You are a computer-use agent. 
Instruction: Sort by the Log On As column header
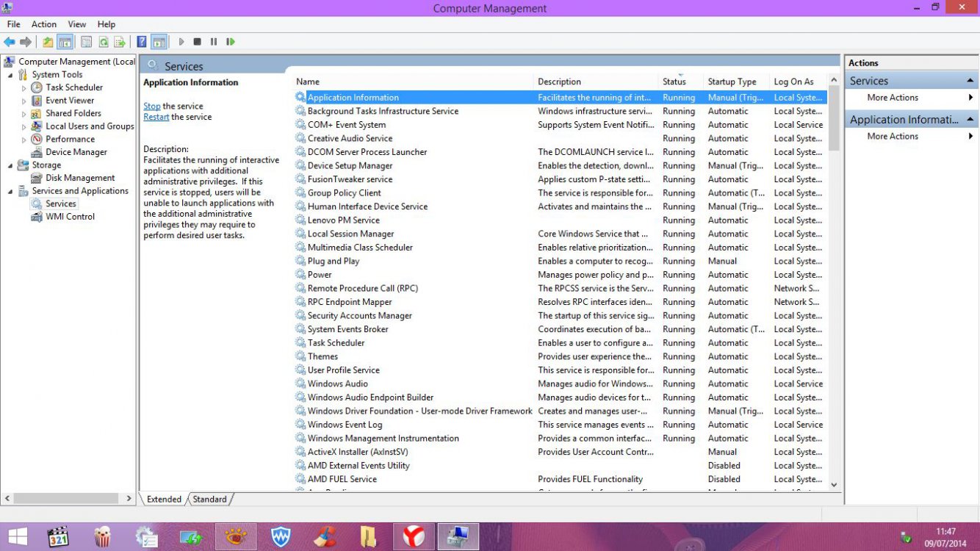(x=799, y=82)
